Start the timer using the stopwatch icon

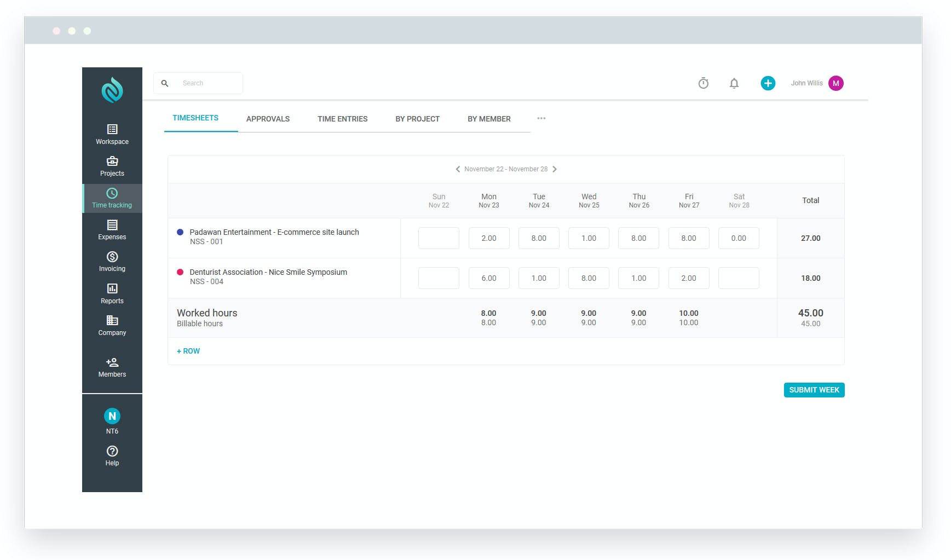pos(704,83)
